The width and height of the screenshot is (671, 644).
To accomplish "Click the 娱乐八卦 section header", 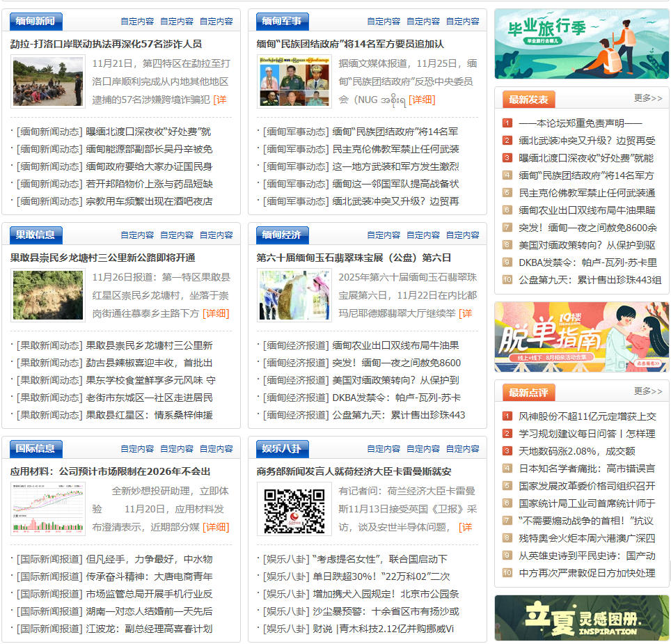I will (x=282, y=448).
